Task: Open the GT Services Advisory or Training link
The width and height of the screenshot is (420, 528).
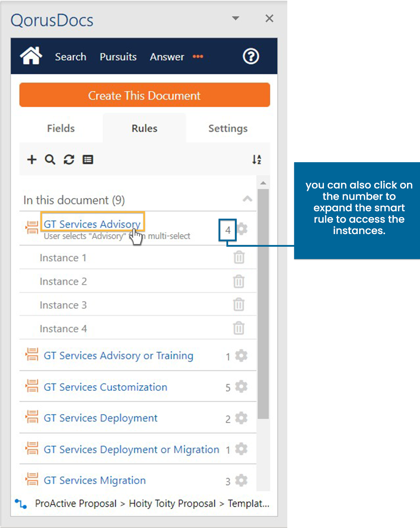Action: (x=118, y=356)
